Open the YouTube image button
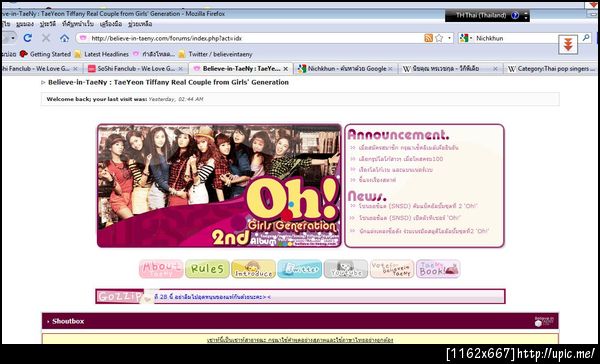This screenshot has width=600, height=364. [x=346, y=269]
